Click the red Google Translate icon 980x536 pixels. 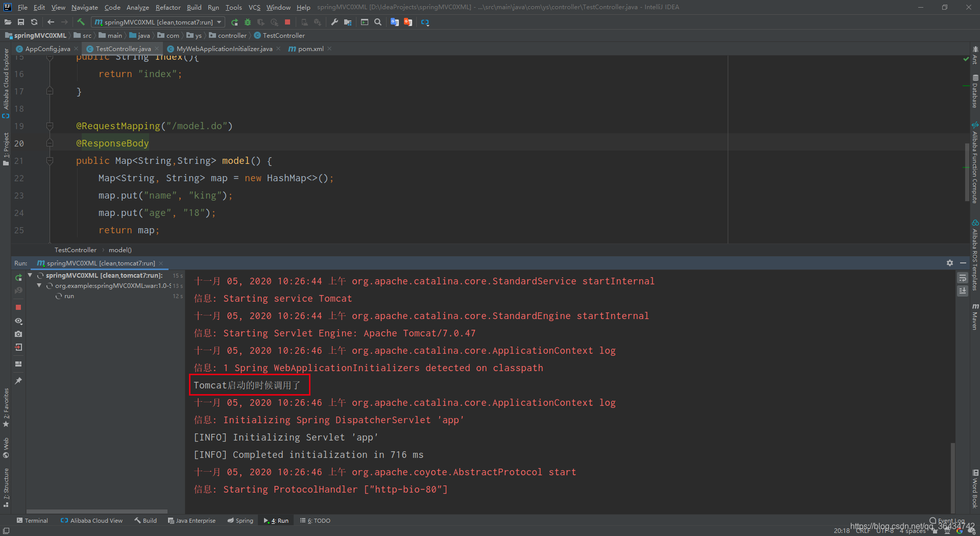pos(408,22)
